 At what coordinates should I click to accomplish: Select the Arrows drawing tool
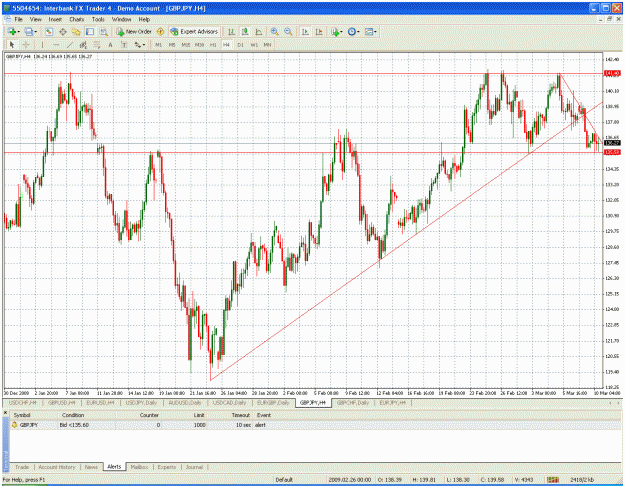tap(138, 45)
